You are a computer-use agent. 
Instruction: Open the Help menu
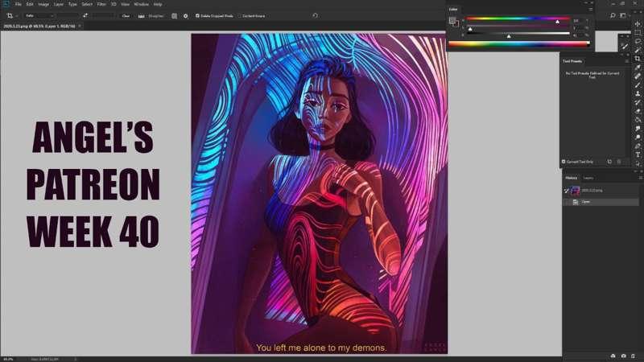(x=158, y=4)
